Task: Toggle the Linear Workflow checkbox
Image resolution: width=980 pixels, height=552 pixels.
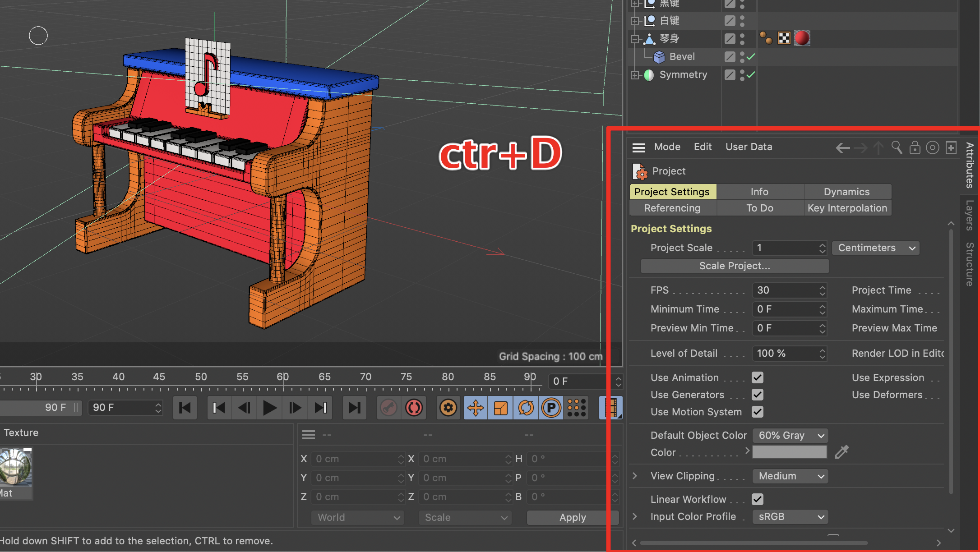Action: tap(758, 499)
